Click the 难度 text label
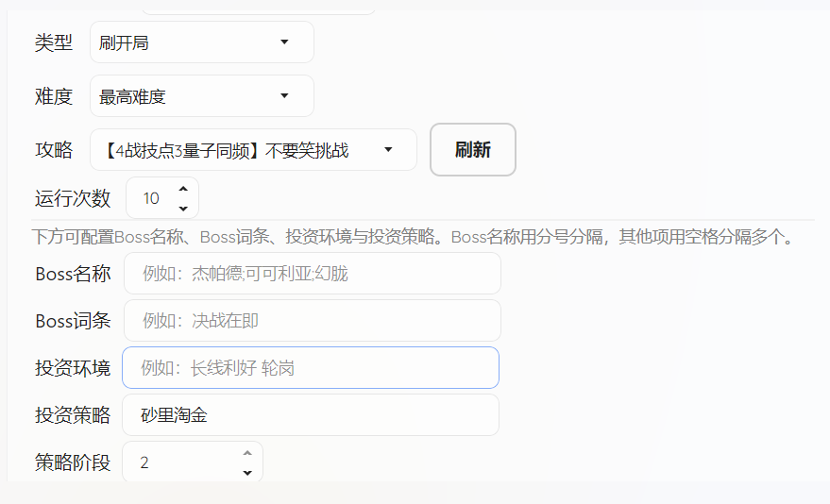Image resolution: width=830 pixels, height=504 pixels. pyautogui.click(x=54, y=96)
